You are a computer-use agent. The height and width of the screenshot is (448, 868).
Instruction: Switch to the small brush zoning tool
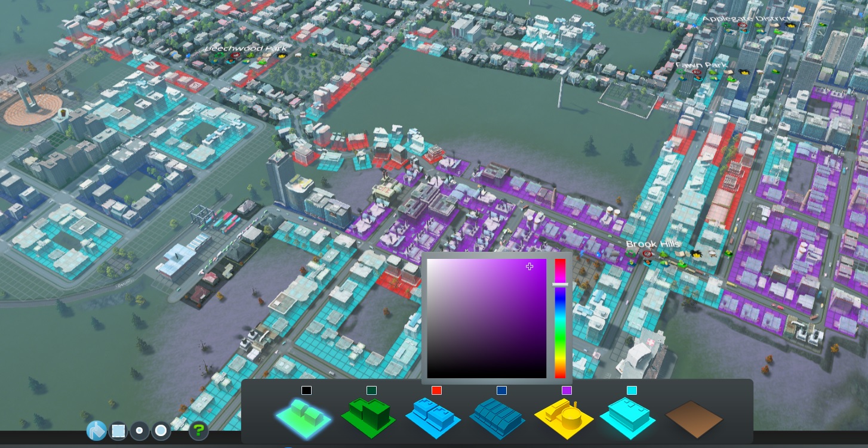(140, 430)
